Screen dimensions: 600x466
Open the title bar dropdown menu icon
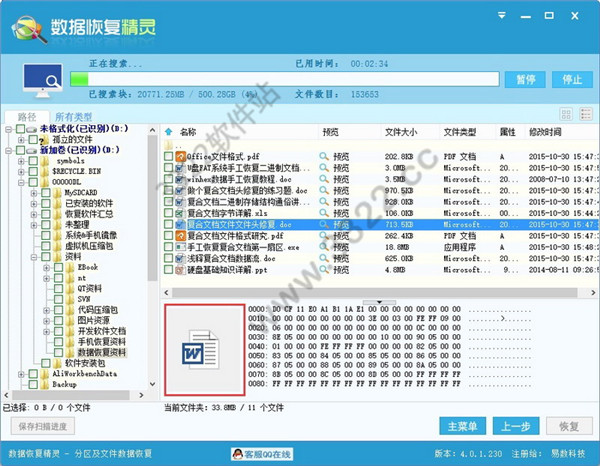(502, 15)
